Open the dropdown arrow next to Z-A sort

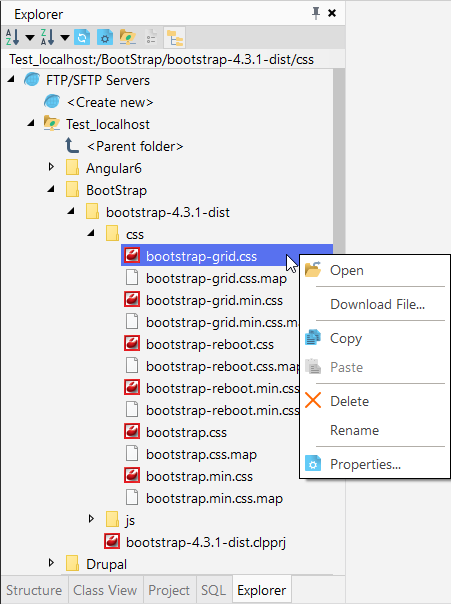(65, 38)
